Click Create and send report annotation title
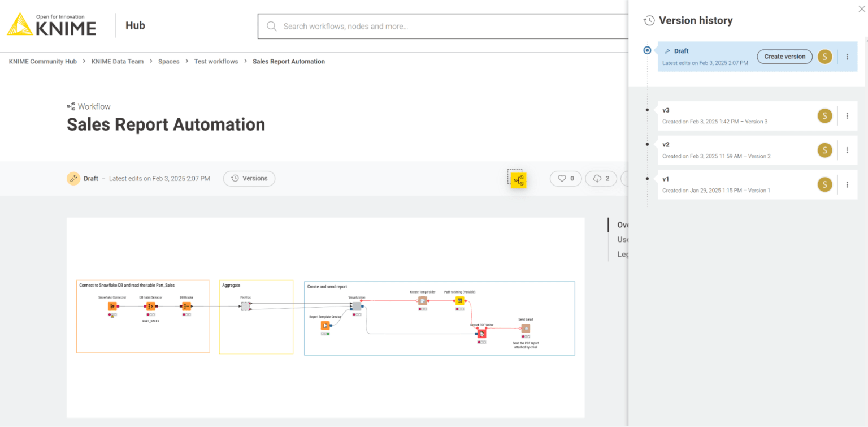The width and height of the screenshot is (868, 427). 327,287
